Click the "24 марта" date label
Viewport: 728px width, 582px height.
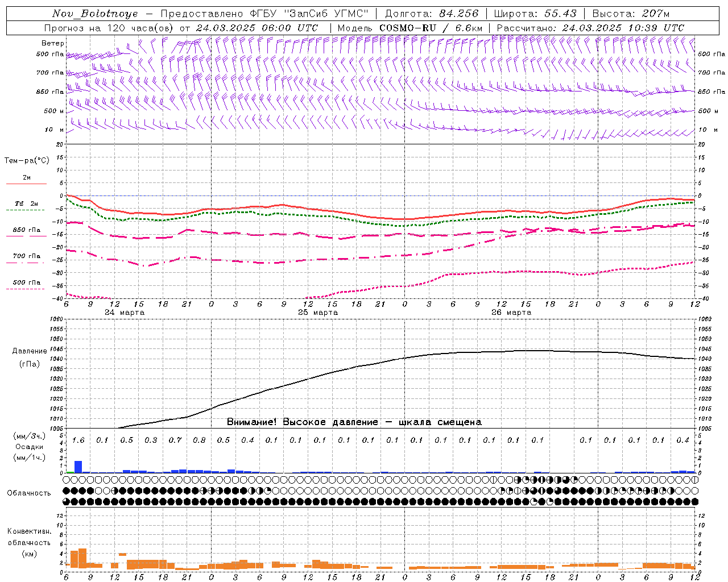125,313
